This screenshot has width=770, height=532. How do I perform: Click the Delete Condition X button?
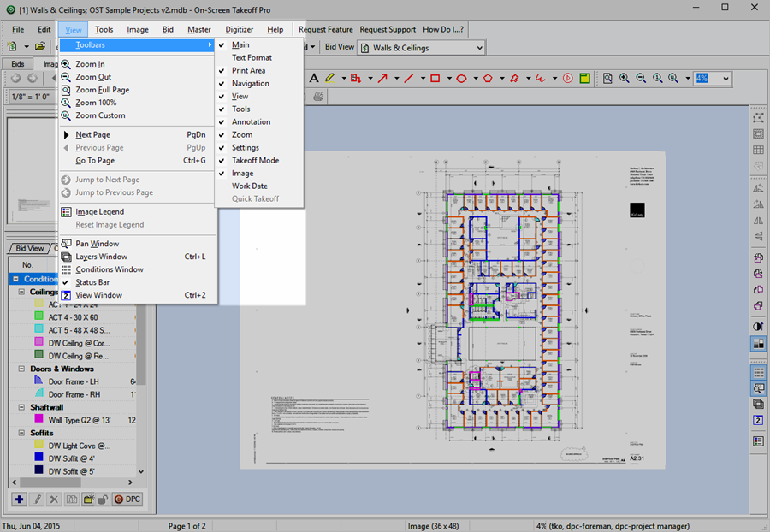coord(54,499)
